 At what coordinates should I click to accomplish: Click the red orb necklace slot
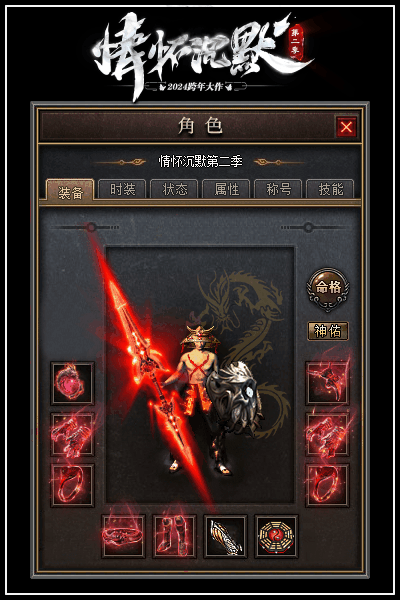point(72,383)
